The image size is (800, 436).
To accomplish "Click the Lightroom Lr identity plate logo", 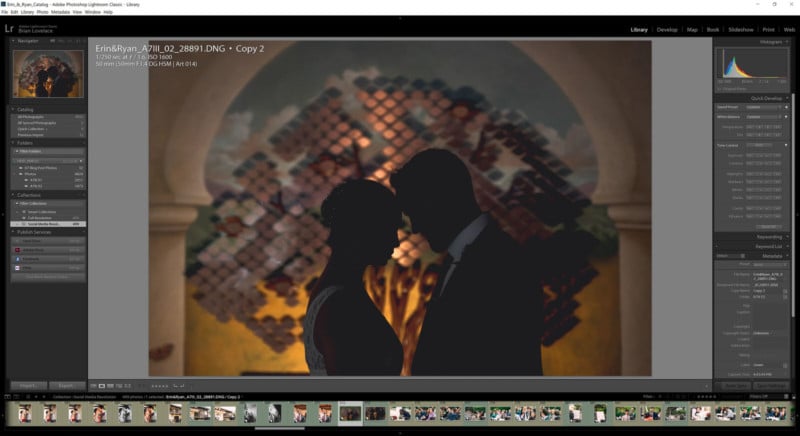I will [9, 29].
